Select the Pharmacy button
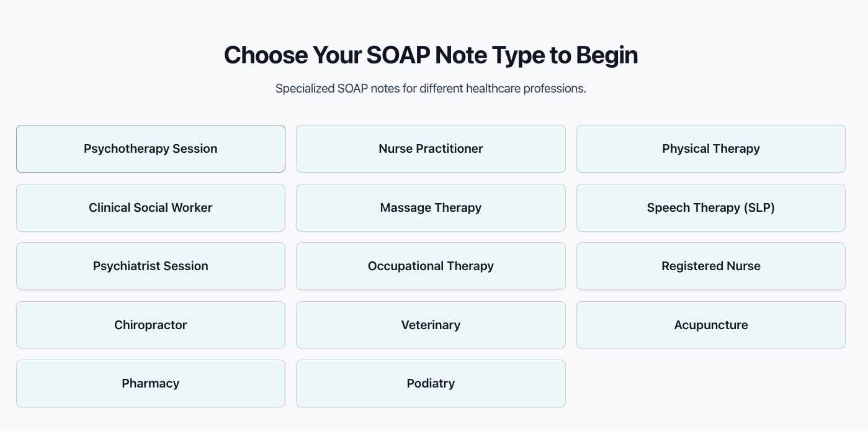 tap(151, 383)
